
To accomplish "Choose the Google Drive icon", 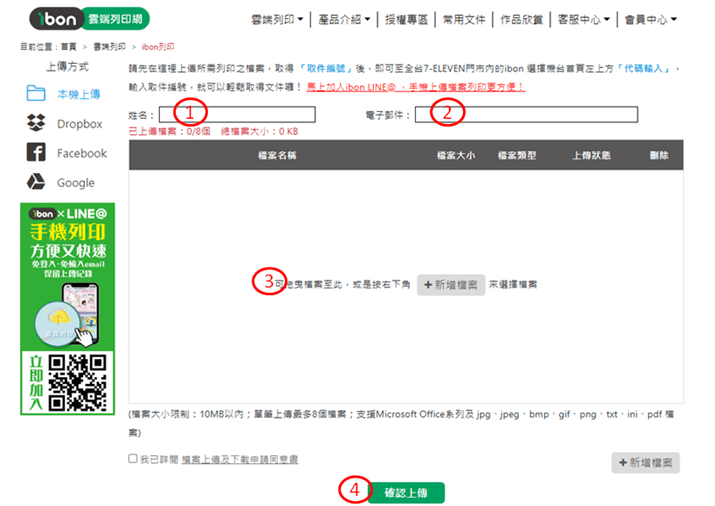I will pyautogui.click(x=36, y=181).
